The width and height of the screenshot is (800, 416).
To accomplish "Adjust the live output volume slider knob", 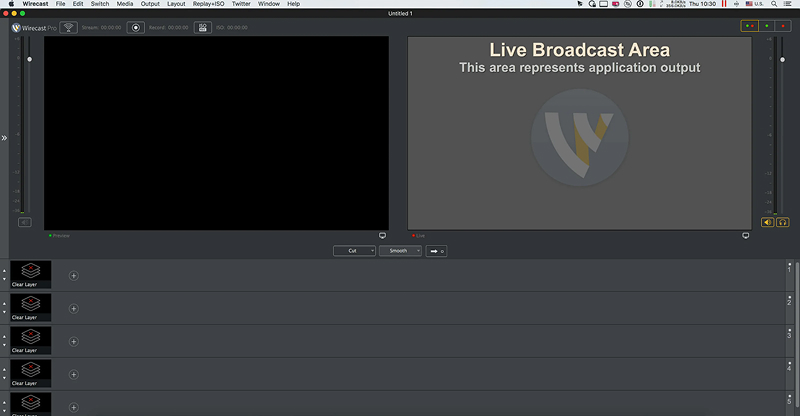I will 783,60.
